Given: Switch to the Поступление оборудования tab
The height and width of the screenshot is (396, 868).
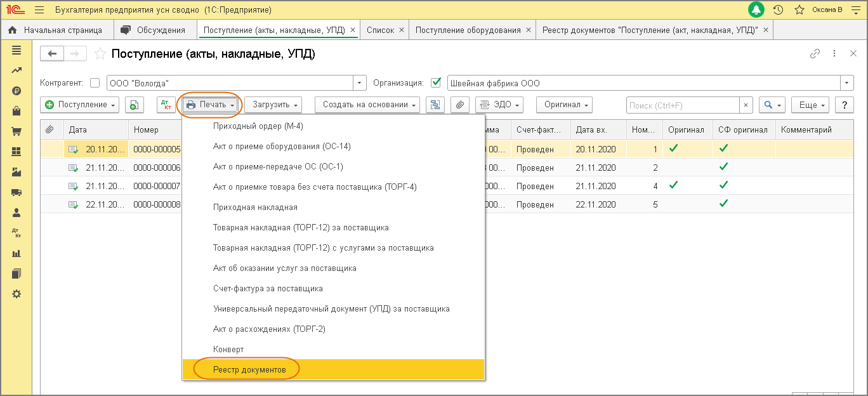Looking at the screenshot, I should coord(468,30).
